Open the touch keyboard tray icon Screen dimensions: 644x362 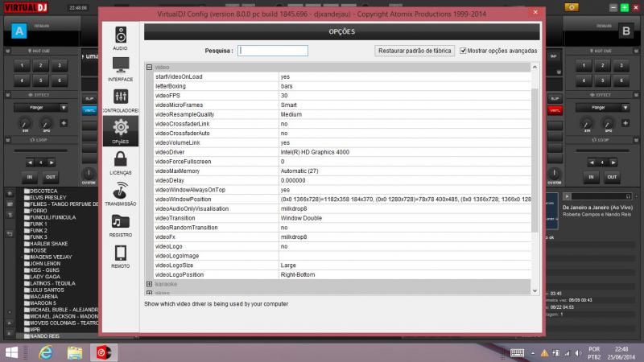tap(517, 352)
